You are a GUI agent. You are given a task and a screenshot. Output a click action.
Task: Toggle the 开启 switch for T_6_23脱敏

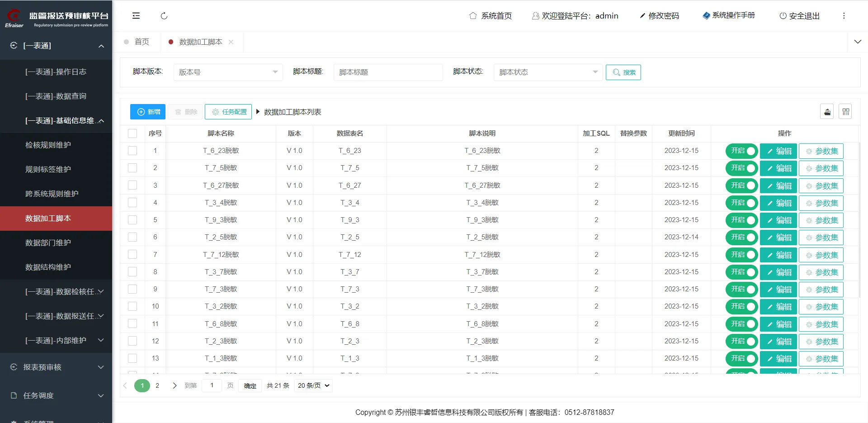pyautogui.click(x=741, y=151)
